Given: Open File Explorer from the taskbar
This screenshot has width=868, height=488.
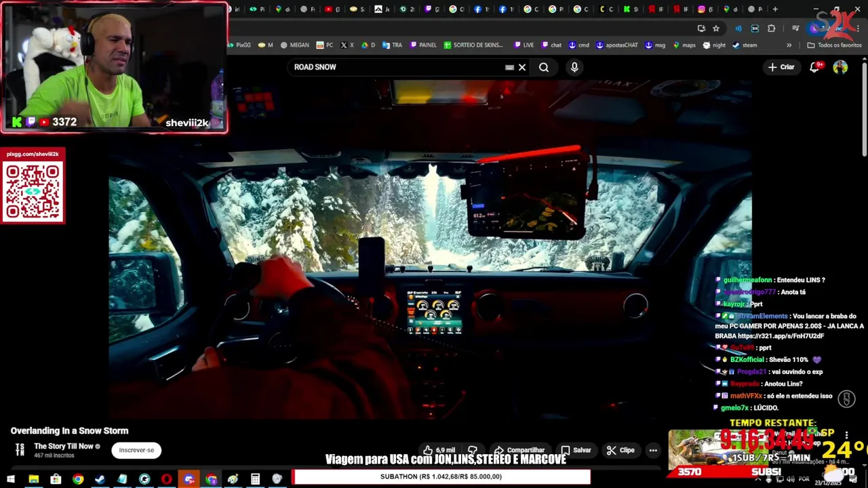Looking at the screenshot, I should coord(33,479).
